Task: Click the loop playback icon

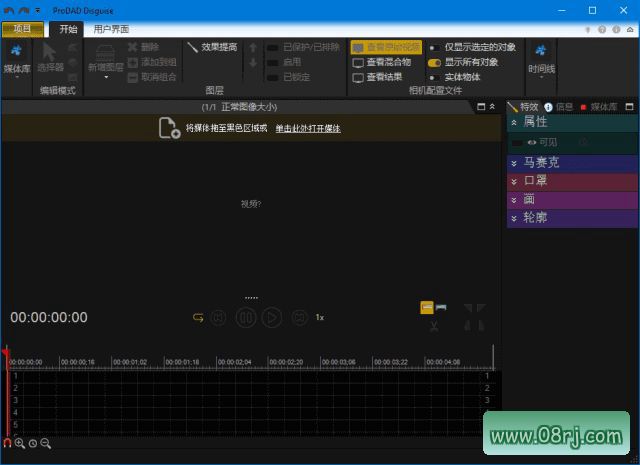Action: [198, 318]
